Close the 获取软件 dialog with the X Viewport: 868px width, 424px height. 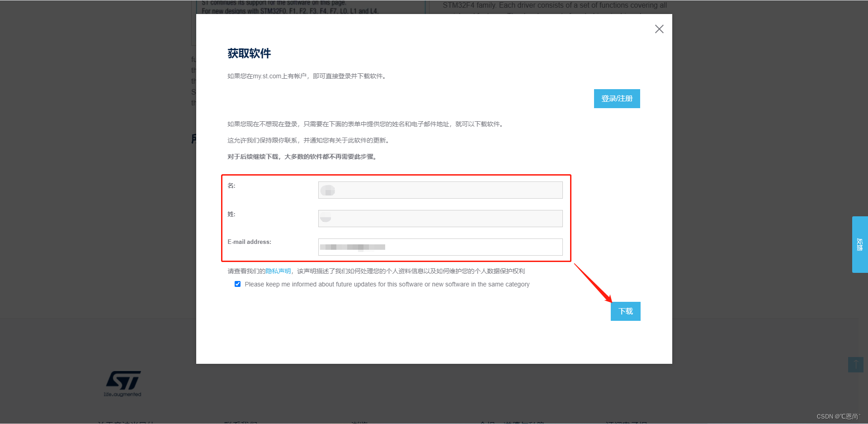tap(659, 29)
